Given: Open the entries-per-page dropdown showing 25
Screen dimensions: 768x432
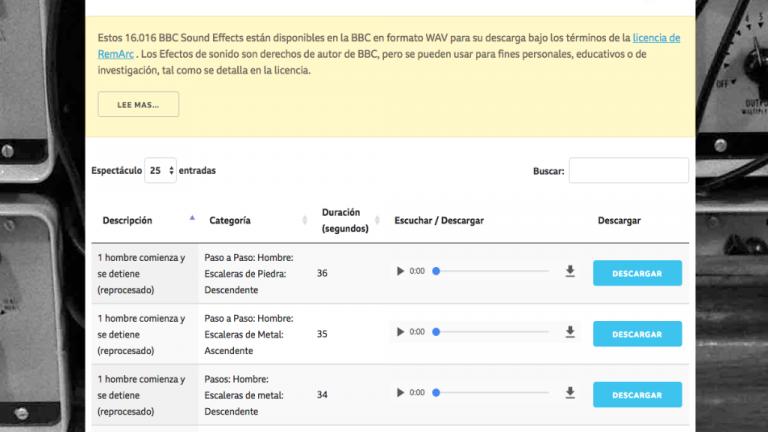Looking at the screenshot, I should click(x=160, y=171).
